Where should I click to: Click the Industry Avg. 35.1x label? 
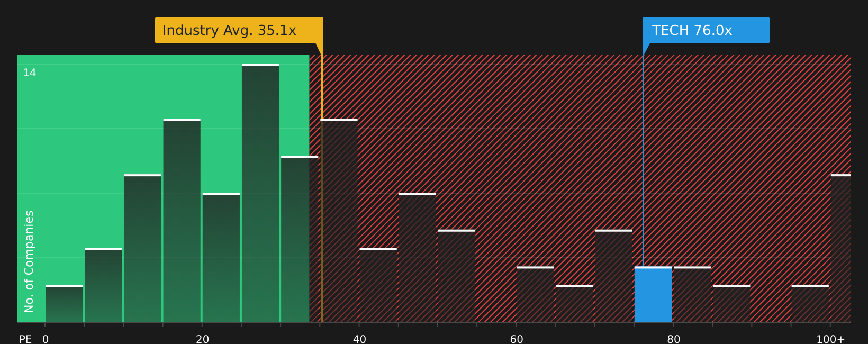tap(239, 30)
